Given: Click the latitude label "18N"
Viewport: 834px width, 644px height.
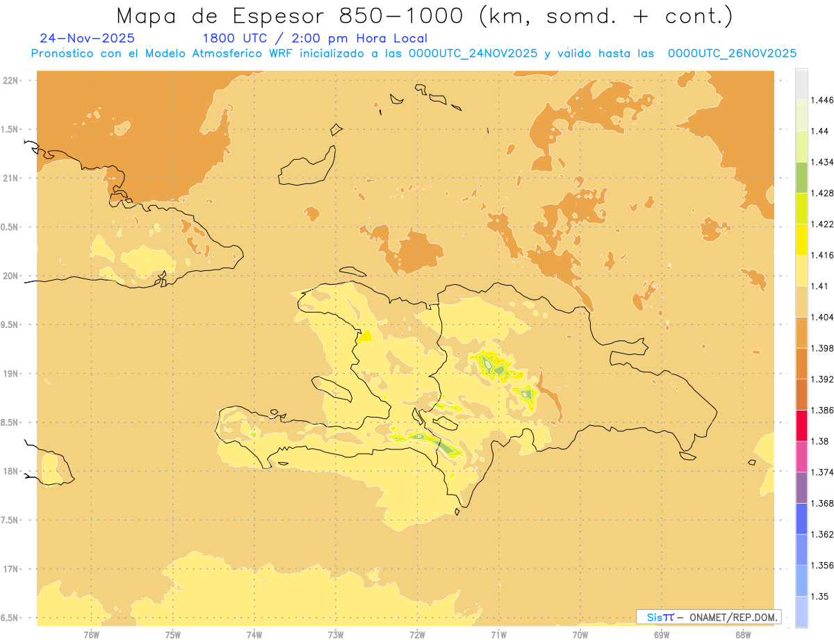Looking at the screenshot, I should coord(10,471).
